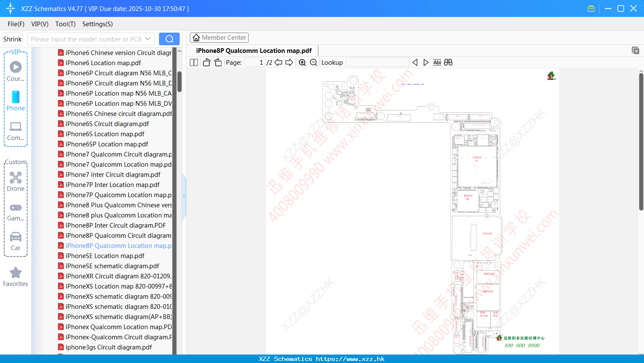
Task: Select the iPhone8P Qualcomm Location map.pdf tab
Action: pos(254,51)
